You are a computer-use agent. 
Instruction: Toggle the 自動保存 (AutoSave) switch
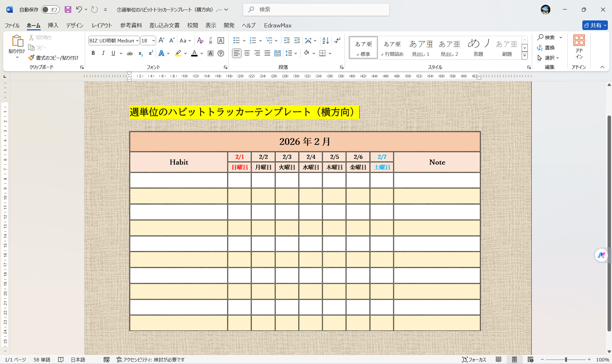50,10
